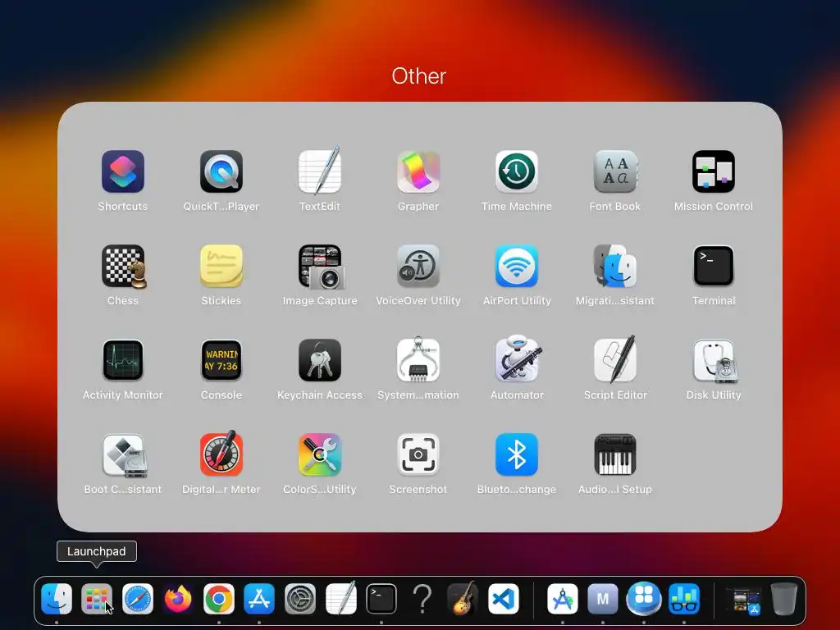The width and height of the screenshot is (840, 630).
Task: Open Bluetooth File Exchange
Action: coord(517,454)
